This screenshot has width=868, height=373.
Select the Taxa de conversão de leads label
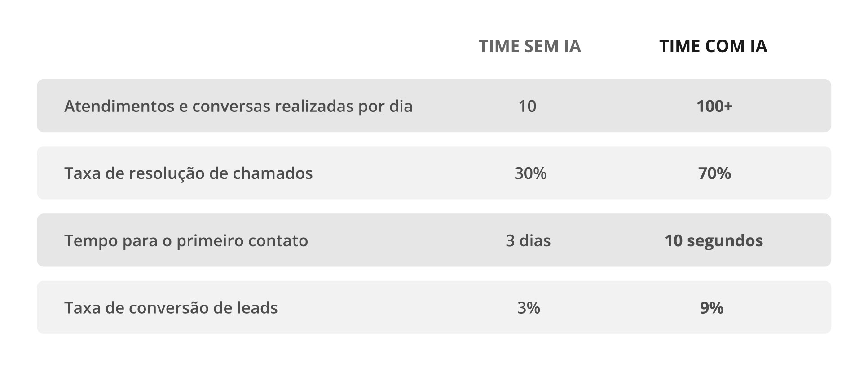(171, 308)
